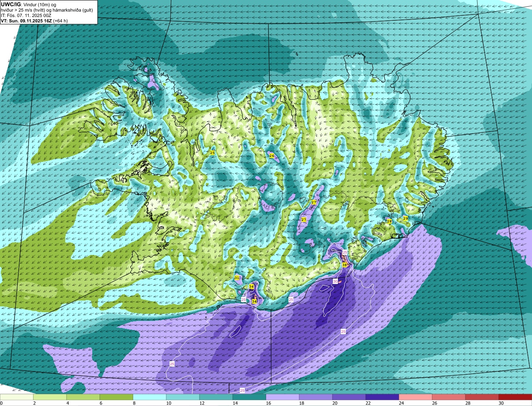Click the legend scale number 30
The width and height of the screenshot is (532, 406).
click(501, 403)
